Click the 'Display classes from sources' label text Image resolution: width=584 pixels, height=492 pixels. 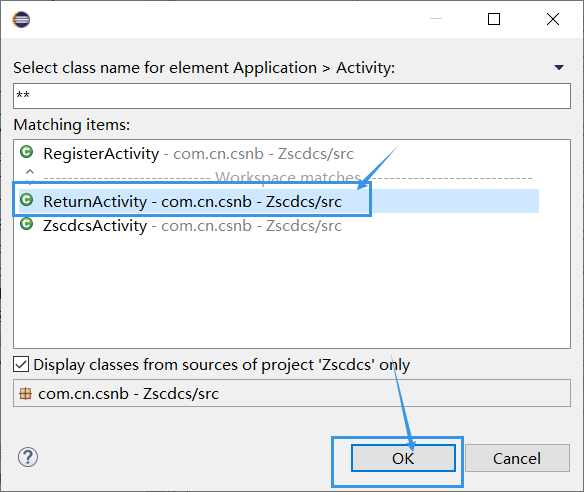coord(222,365)
